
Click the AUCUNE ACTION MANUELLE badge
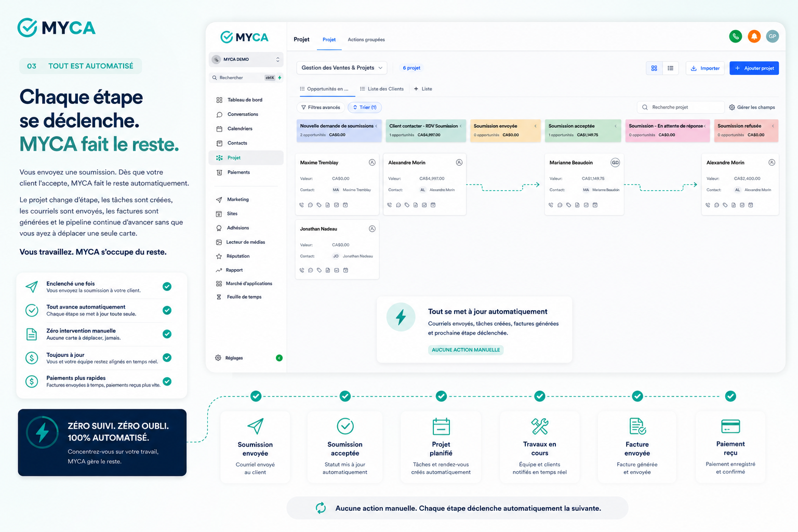pos(466,350)
